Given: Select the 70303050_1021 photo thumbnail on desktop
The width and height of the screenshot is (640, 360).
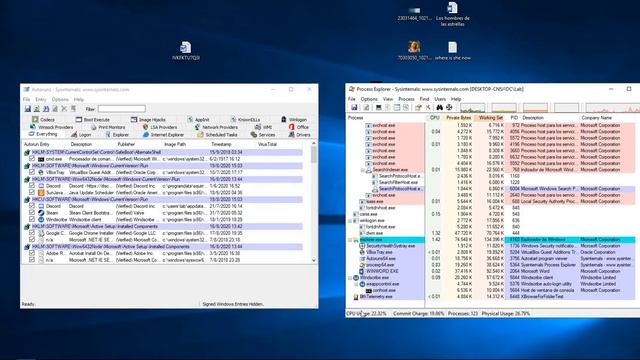Looking at the screenshot, I should tap(414, 51).
